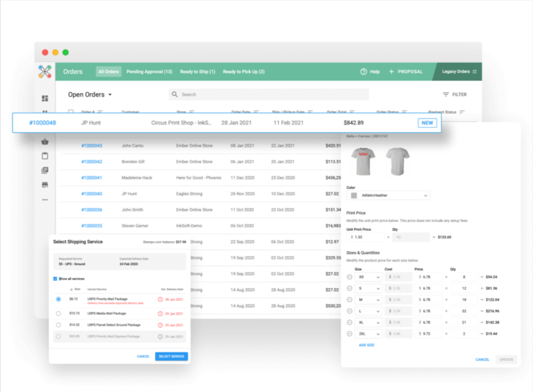Switch to Ready to Pick Up (3) tab

pos(244,72)
